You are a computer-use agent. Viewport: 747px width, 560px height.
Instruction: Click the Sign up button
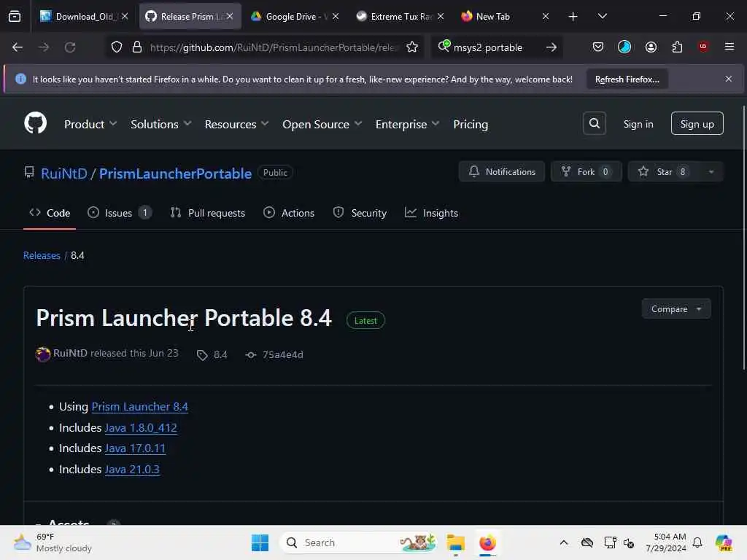(x=697, y=124)
